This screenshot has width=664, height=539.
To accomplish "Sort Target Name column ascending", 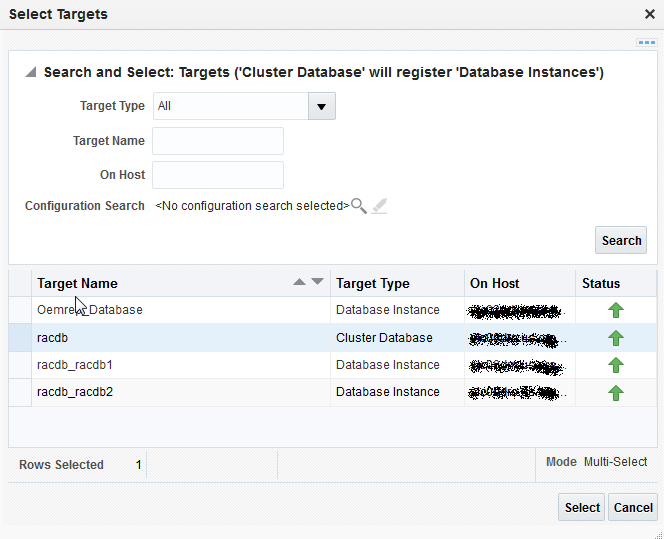I will pyautogui.click(x=299, y=282).
